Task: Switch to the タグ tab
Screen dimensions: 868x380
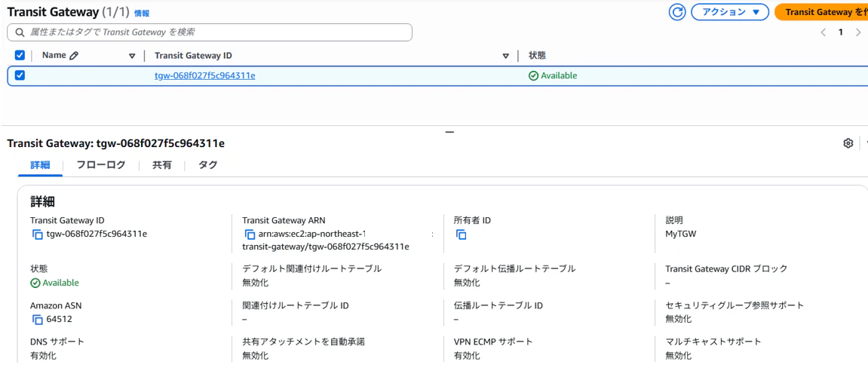Action: [x=207, y=165]
